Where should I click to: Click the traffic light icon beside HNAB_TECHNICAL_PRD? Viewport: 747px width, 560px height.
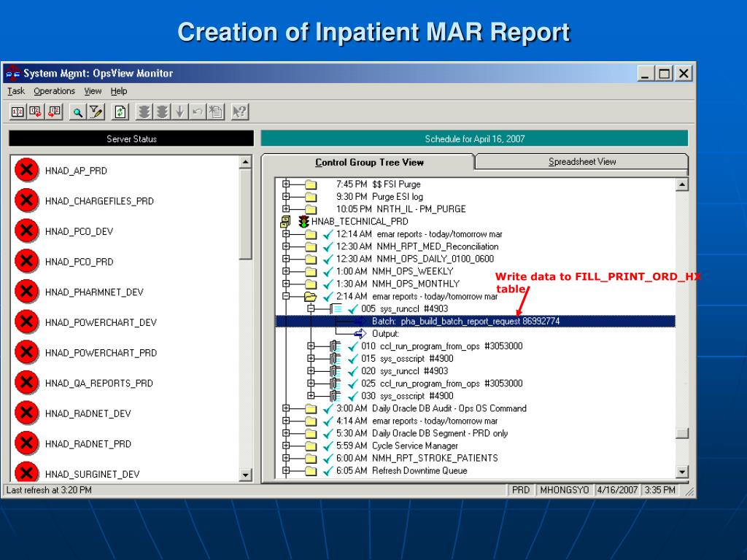pyautogui.click(x=303, y=222)
